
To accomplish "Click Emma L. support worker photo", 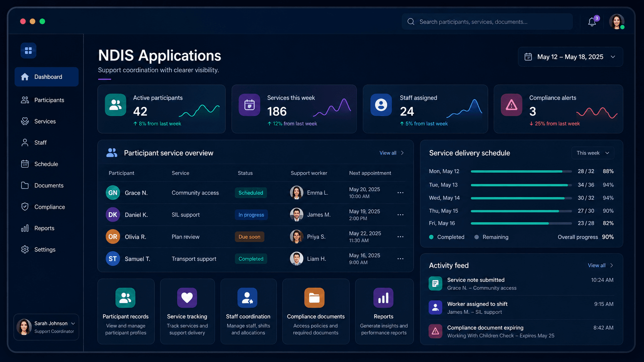I will [297, 193].
